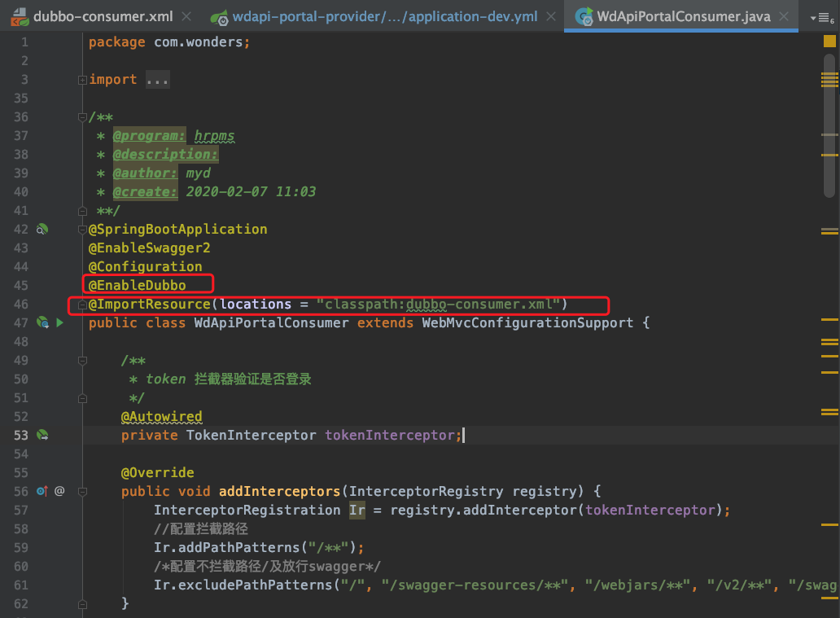This screenshot has width=840, height=618.
Task: Click the @Configuration annotation
Action: pos(145,267)
